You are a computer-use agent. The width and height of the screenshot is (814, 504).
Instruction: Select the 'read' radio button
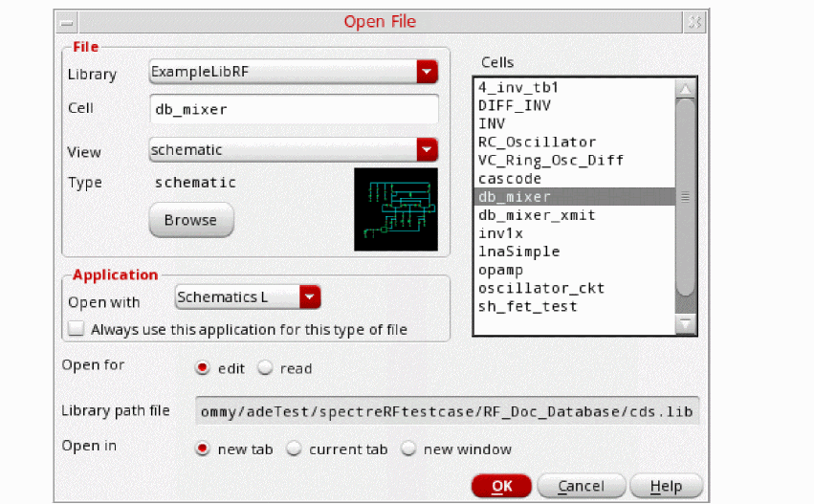(265, 368)
